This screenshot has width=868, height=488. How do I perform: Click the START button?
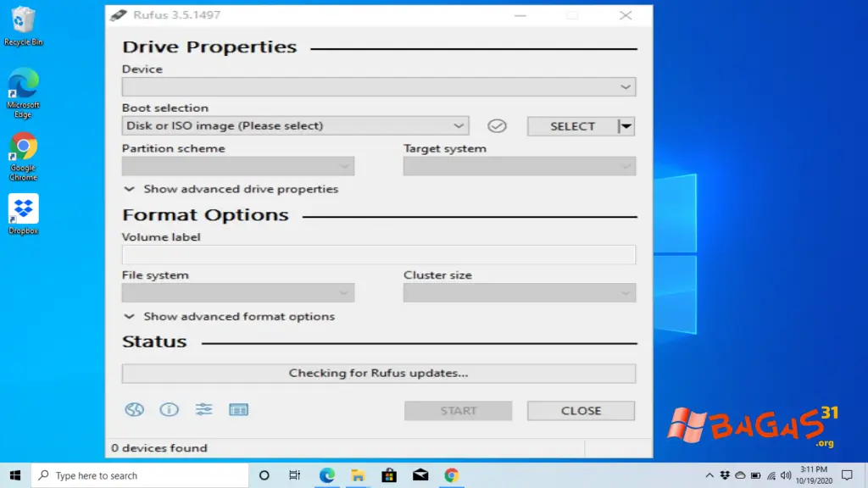(458, 411)
